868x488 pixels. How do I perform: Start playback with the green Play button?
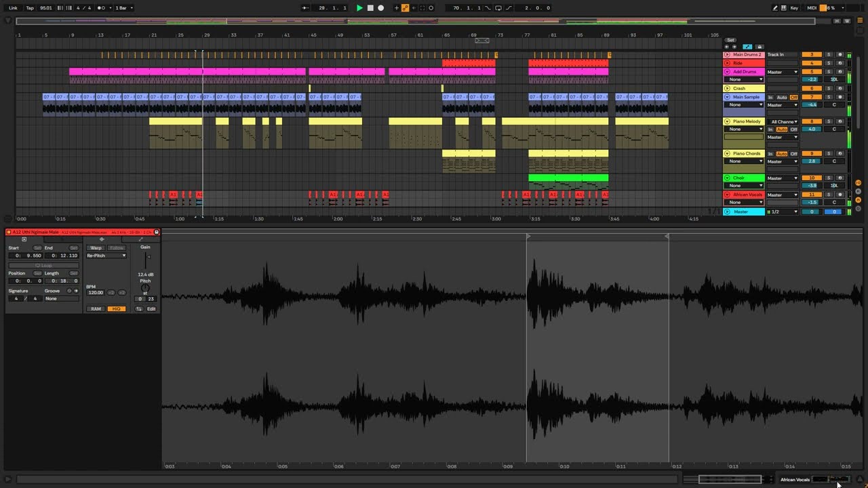pos(359,8)
